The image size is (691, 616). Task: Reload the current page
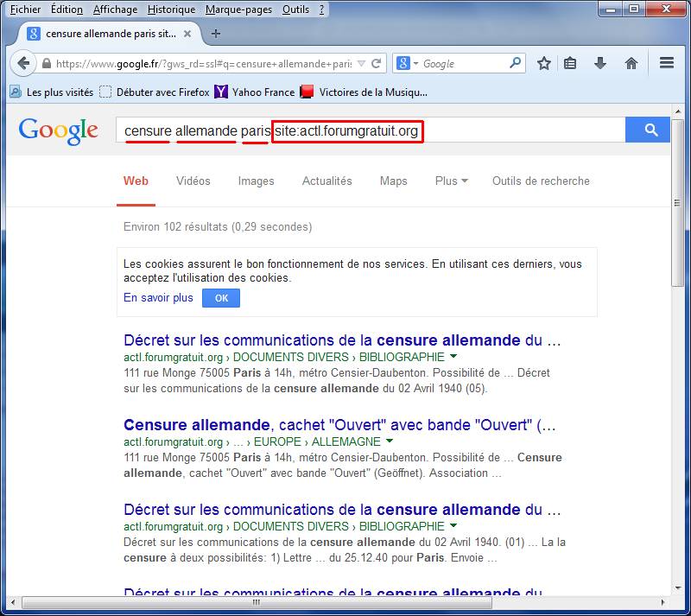376,63
